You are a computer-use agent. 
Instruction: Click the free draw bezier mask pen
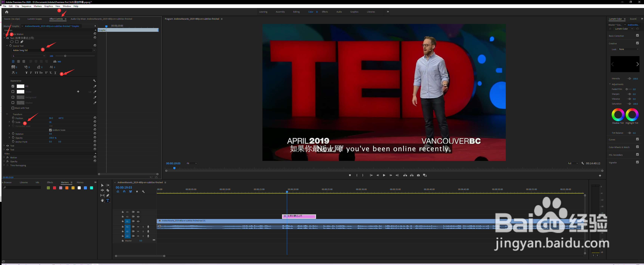(x=22, y=42)
